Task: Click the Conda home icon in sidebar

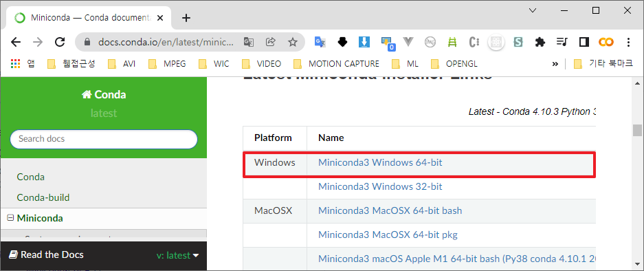Action: [x=86, y=95]
